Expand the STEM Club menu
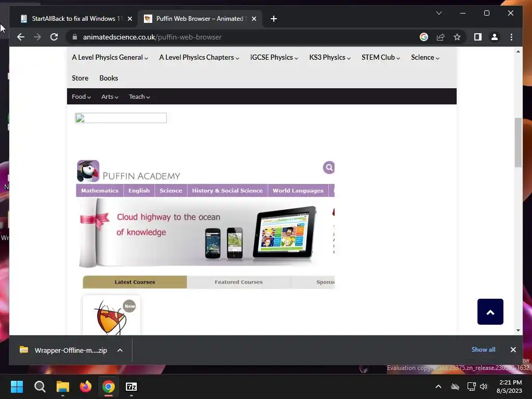The height and width of the screenshot is (399, 532). click(381, 57)
